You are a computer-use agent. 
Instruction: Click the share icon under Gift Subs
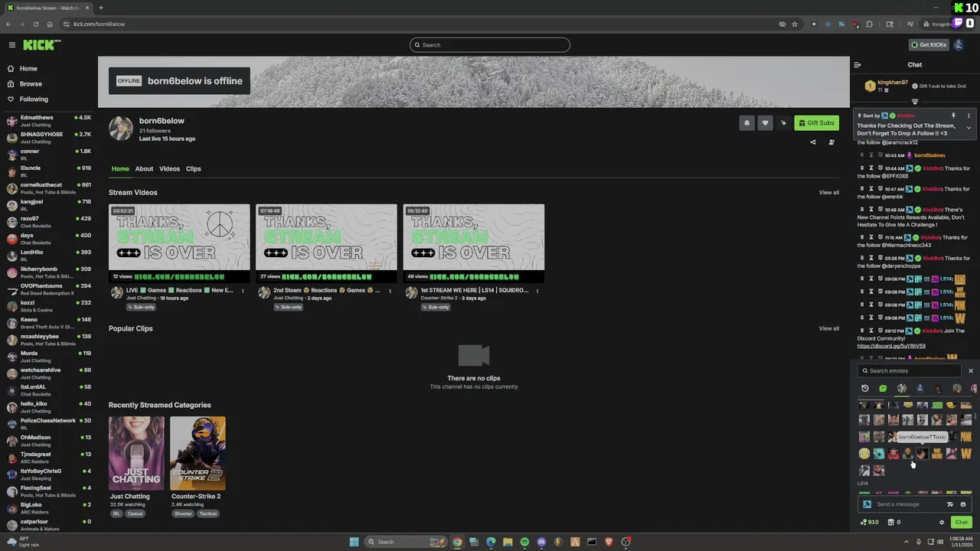click(813, 142)
